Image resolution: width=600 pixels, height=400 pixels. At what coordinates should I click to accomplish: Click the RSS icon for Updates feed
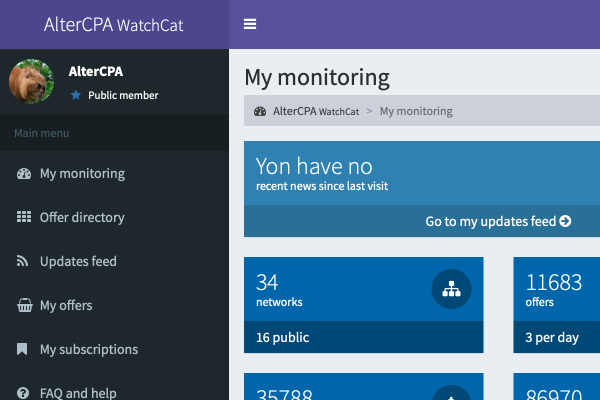click(23, 261)
